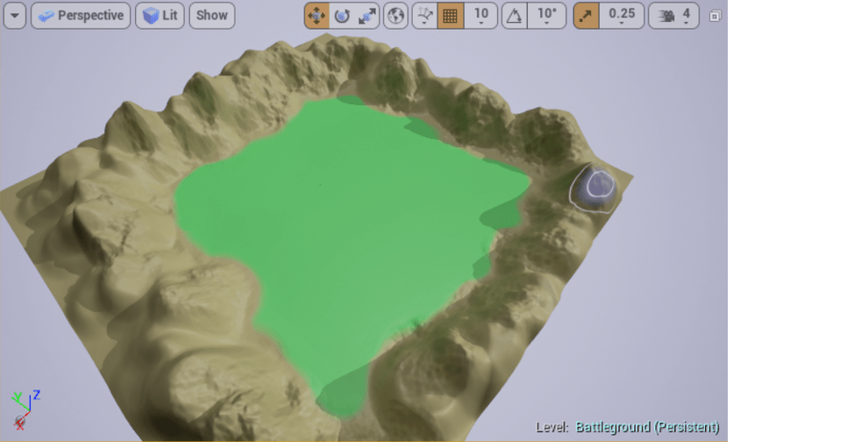
Task: Toggle grid snapping icon
Action: (451, 16)
